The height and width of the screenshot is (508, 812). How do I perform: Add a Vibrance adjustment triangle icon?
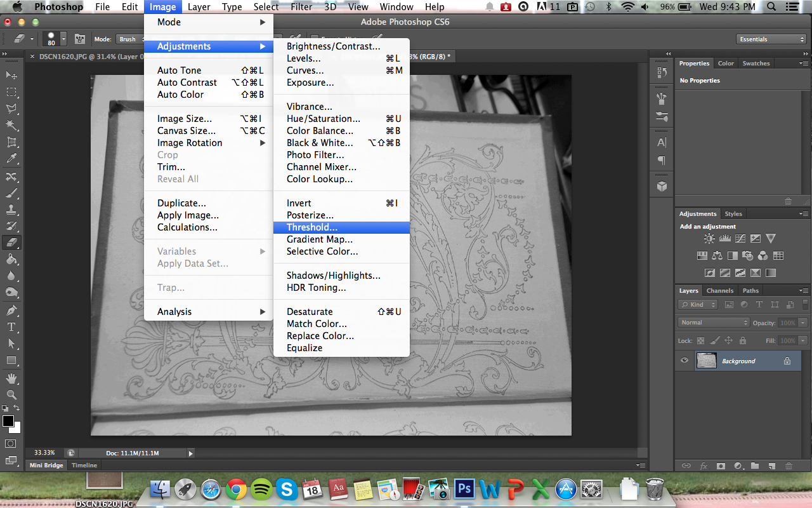pos(771,239)
